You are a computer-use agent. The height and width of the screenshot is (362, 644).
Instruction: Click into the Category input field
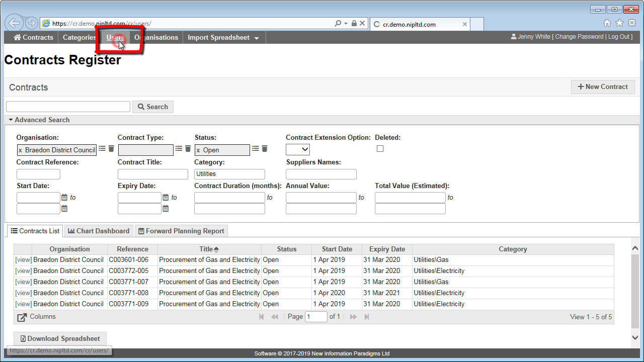229,174
